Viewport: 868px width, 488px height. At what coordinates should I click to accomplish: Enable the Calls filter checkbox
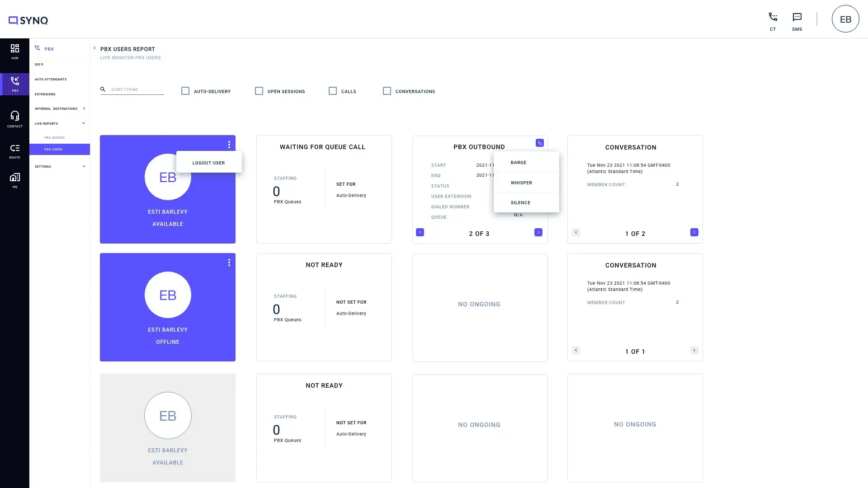(x=333, y=91)
